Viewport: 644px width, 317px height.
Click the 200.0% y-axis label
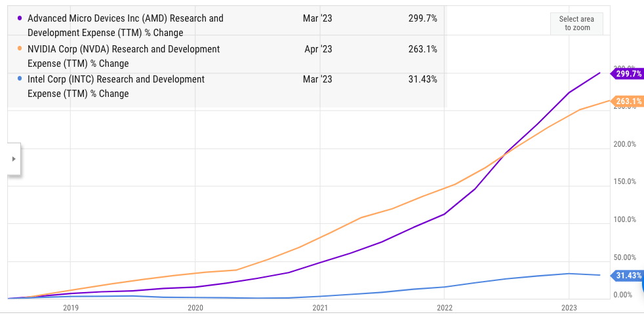(625, 144)
